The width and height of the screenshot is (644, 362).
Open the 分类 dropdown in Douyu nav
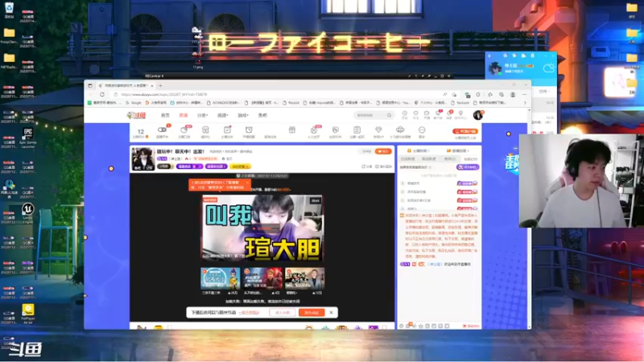(203, 115)
